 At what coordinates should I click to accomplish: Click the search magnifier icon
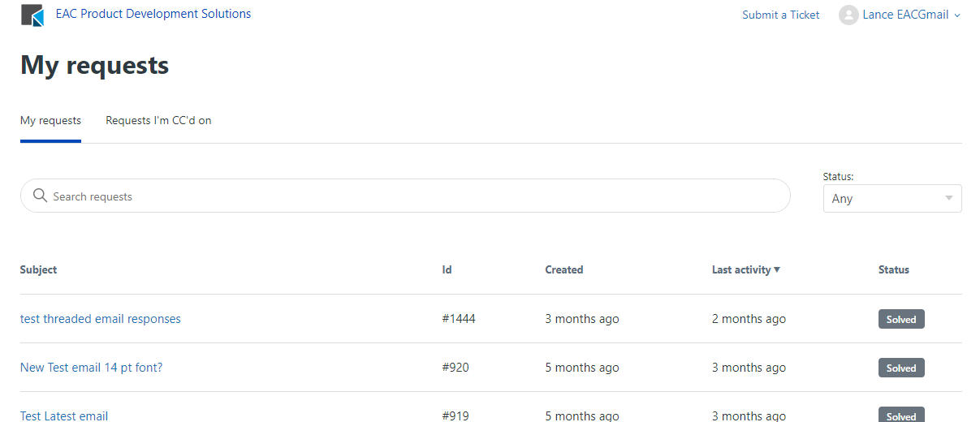[x=40, y=196]
